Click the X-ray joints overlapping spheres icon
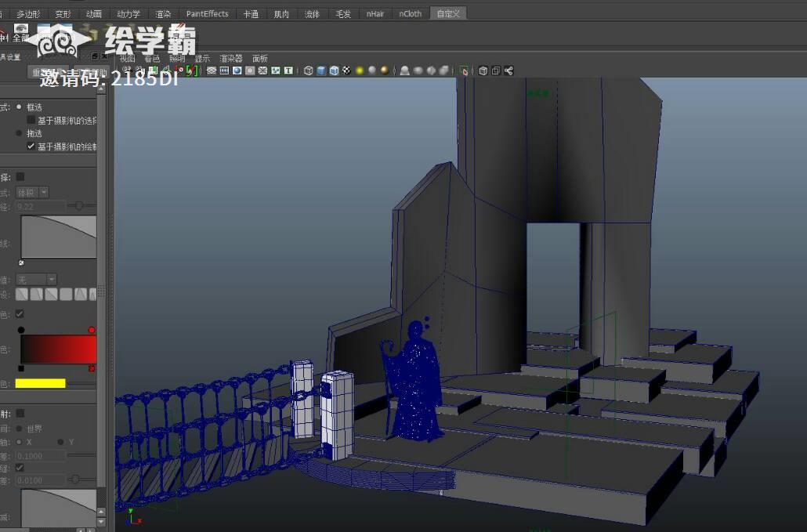This screenshot has width=807, height=532. (443, 71)
